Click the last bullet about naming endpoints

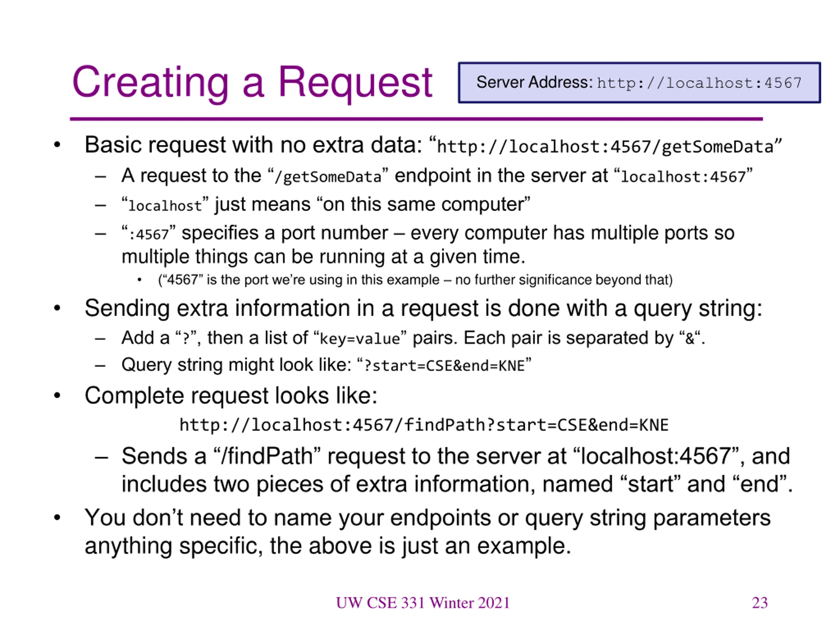coord(427,532)
